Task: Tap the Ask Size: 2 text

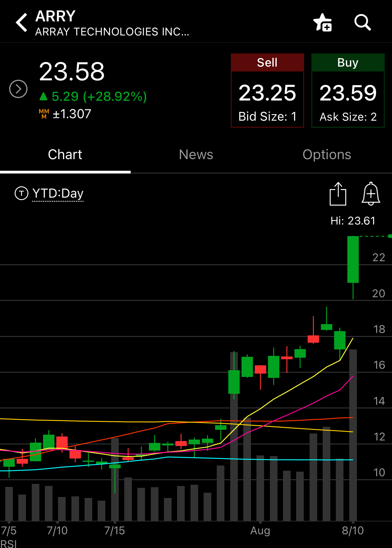Action: 348,117
